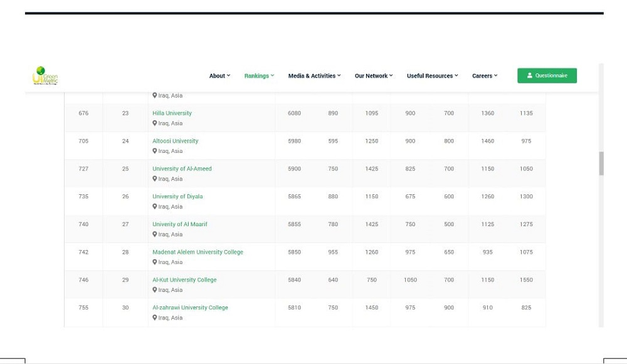This screenshot has height=364, width=627.
Task: Open the University of Diyala link
Action: click(177, 197)
